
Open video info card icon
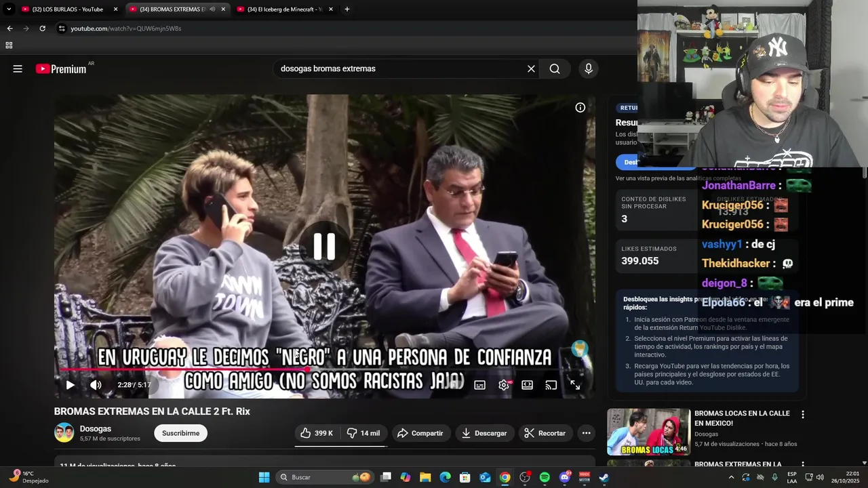pyautogui.click(x=580, y=107)
